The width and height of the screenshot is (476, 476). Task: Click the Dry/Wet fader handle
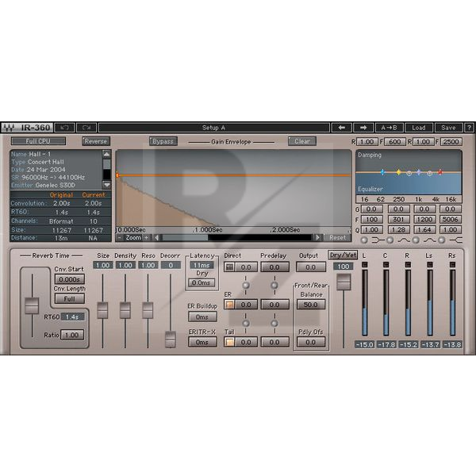point(344,282)
